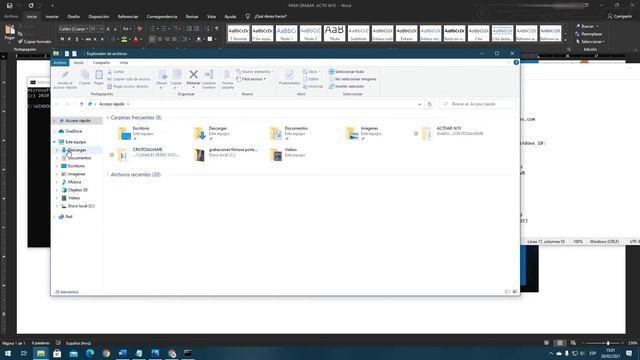Collapse Carpetas frecuentes section header
Viewport: 640px width, 360px height.
pos(108,118)
